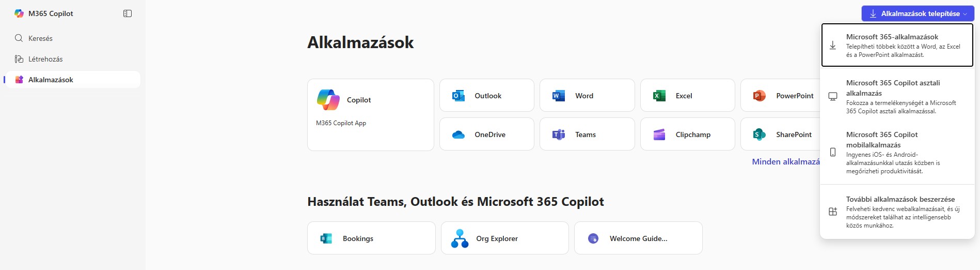
Task: Toggle the sidebar collapse panel icon
Action: 128,13
